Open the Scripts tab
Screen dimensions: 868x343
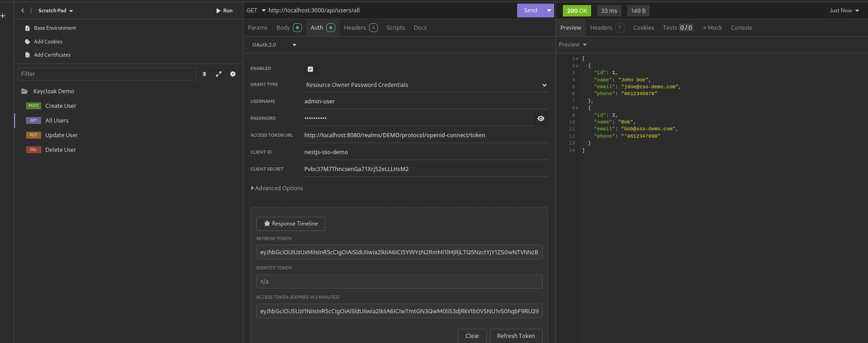(x=396, y=28)
